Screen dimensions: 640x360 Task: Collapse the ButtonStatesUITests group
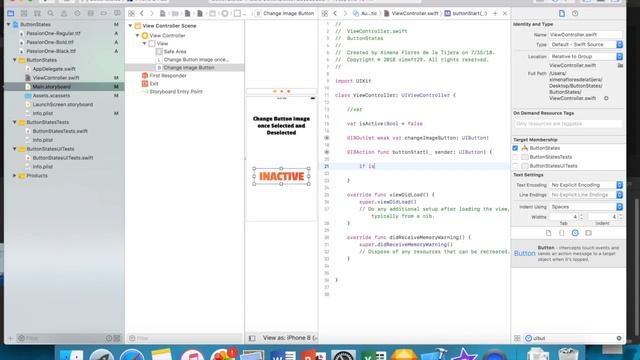pos(15,149)
